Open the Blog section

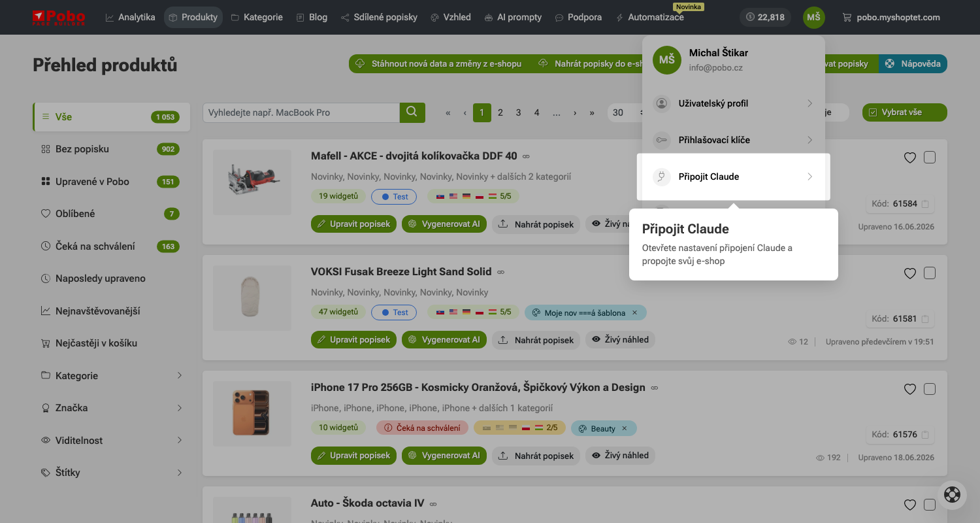312,17
